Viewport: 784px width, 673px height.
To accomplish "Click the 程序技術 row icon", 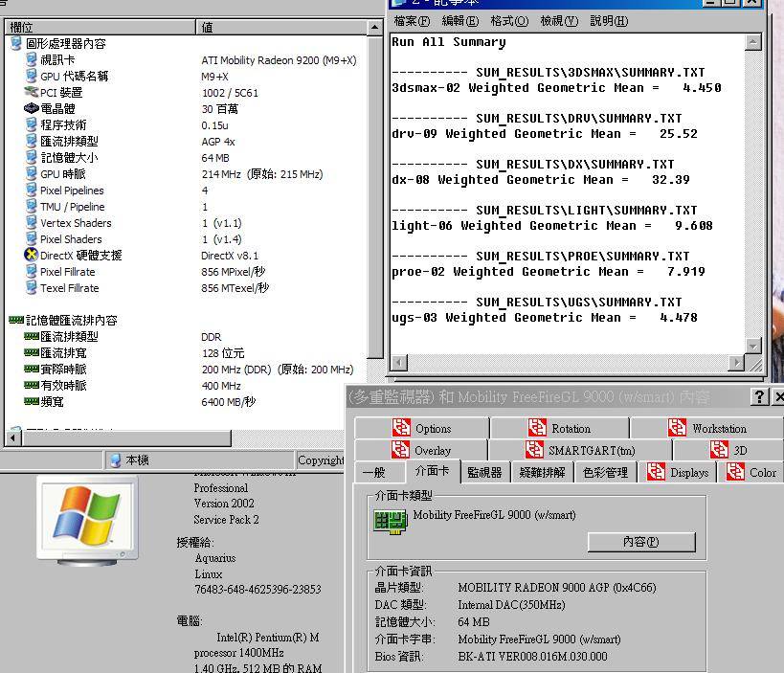I will coord(32,124).
